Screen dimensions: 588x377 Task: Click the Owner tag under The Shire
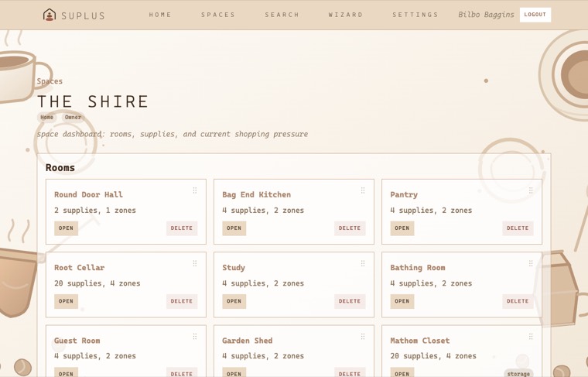tap(73, 117)
